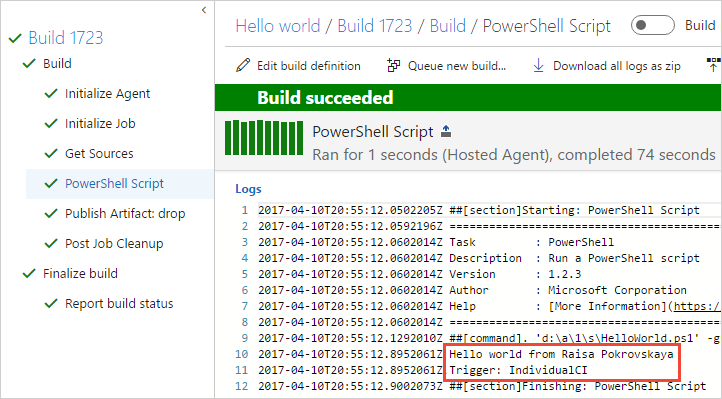The height and width of the screenshot is (399, 722).
Task: Select Get Sources step
Action: point(99,153)
